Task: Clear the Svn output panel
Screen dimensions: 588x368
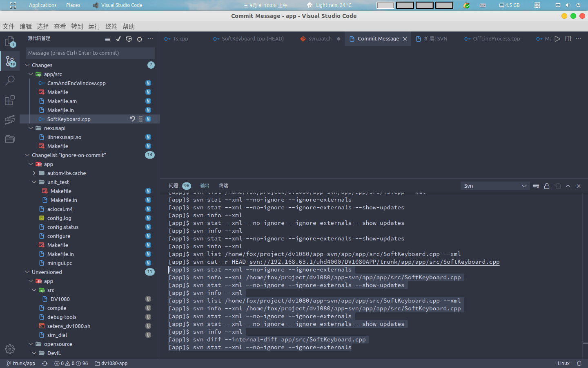Action: pyautogui.click(x=536, y=186)
